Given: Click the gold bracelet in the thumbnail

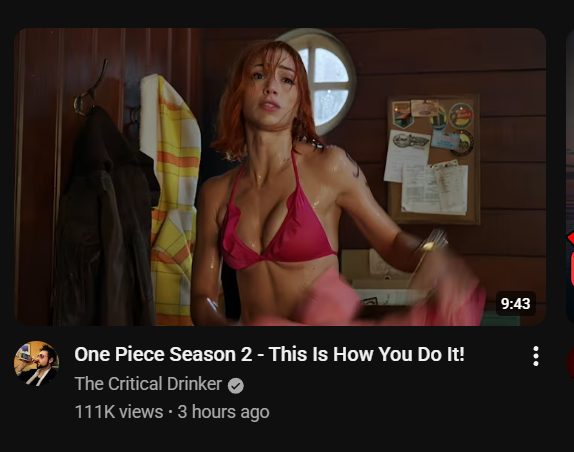Looking at the screenshot, I should click(432, 242).
